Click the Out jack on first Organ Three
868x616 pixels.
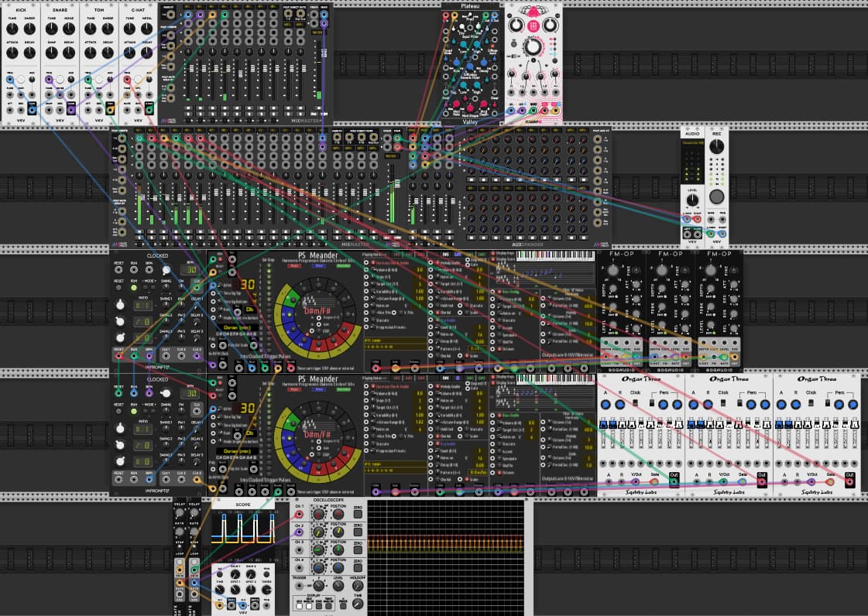(673, 481)
